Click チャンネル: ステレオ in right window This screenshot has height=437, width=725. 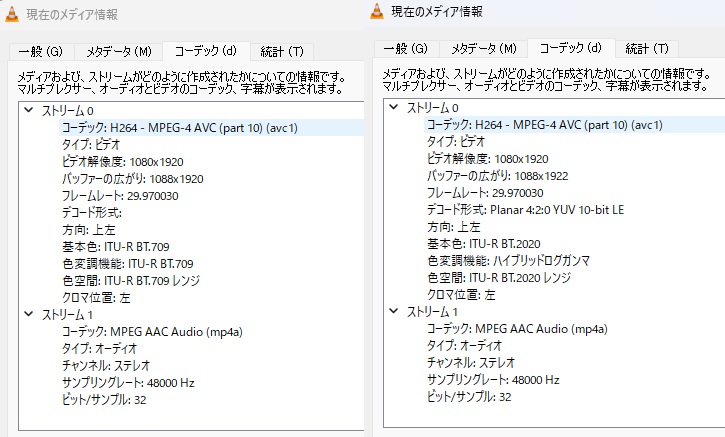471,363
